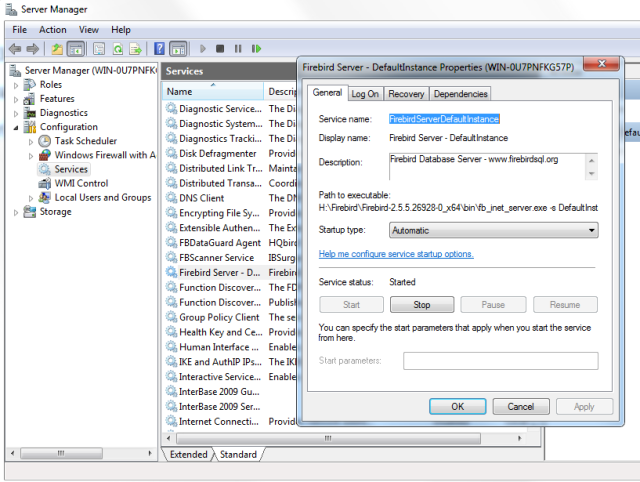Select the Group Policy Client row
Viewport: 640px width, 482px height.
pos(231,317)
